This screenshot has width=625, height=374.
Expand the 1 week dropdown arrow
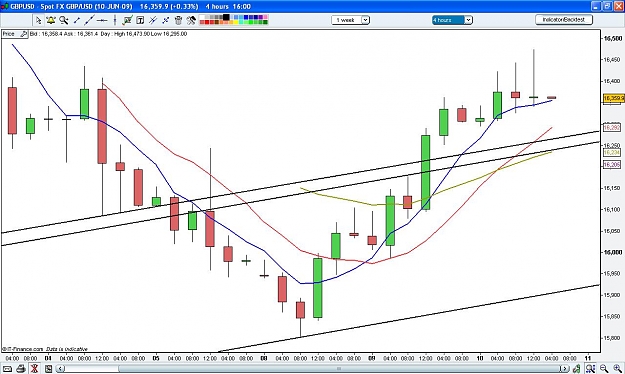click(365, 20)
